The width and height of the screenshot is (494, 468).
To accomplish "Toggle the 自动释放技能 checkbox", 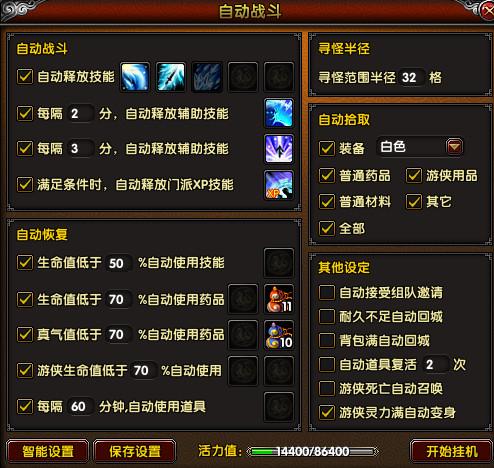I will click(25, 76).
